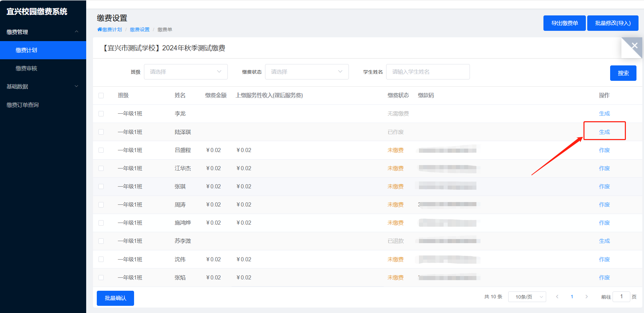The width and height of the screenshot is (644, 313).
Task: Click the 批量修改(导入) button
Action: click(613, 23)
